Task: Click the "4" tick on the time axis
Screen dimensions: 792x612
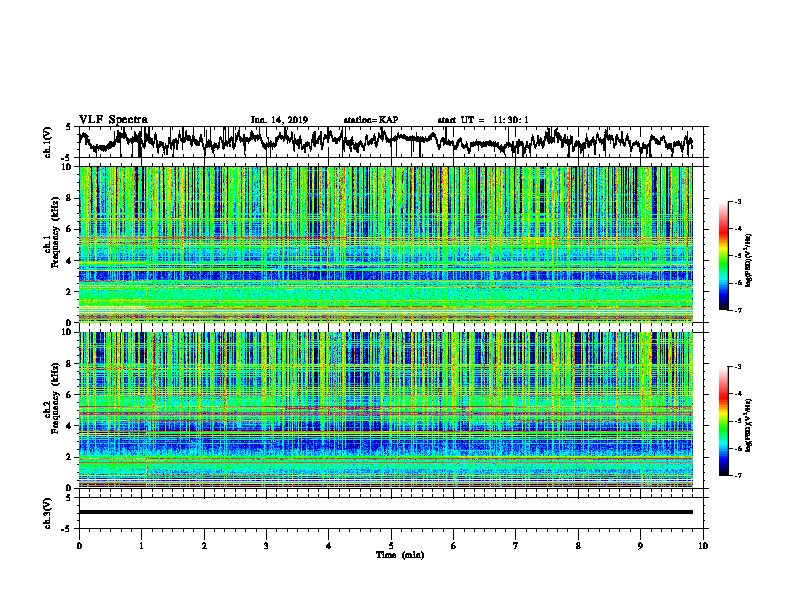Action: (329, 546)
